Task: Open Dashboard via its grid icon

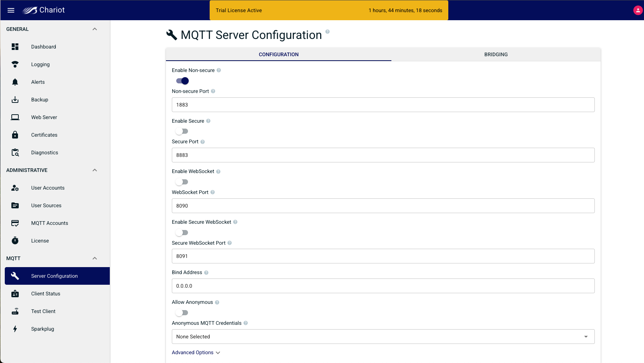Action: (15, 47)
